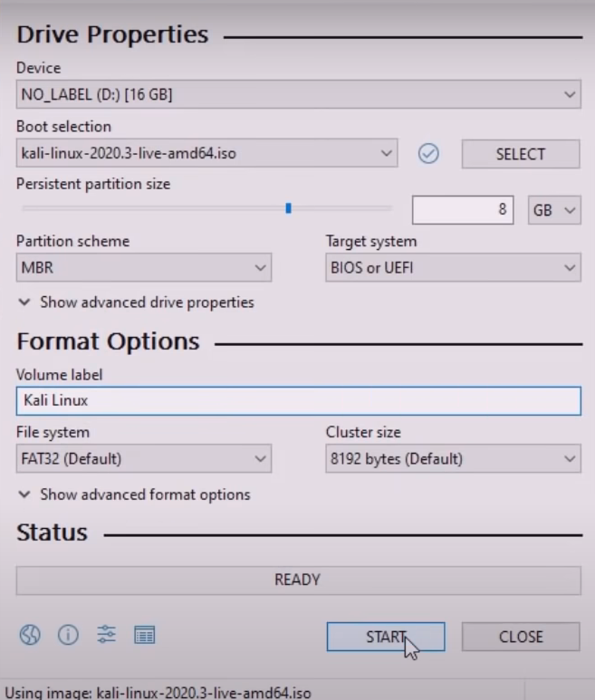Open the Boot selection dropdown
Viewport: 595px width, 700px height.
click(206, 153)
